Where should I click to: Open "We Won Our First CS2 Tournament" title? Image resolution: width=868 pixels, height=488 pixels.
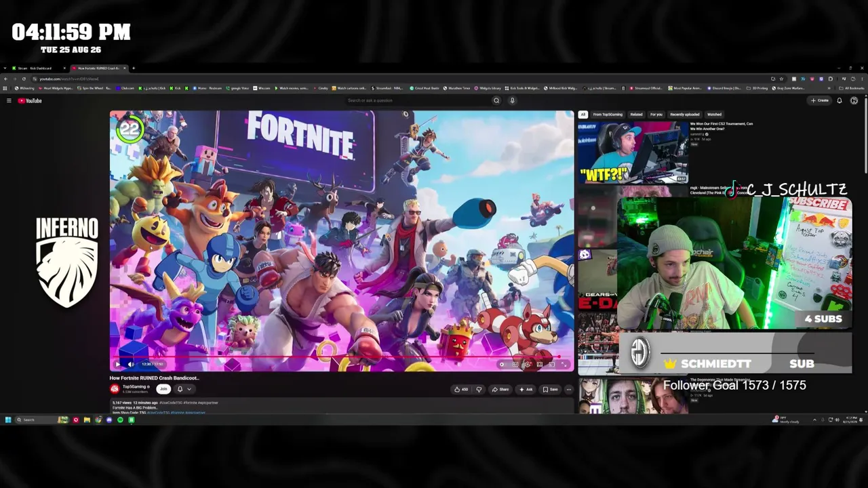pos(722,126)
